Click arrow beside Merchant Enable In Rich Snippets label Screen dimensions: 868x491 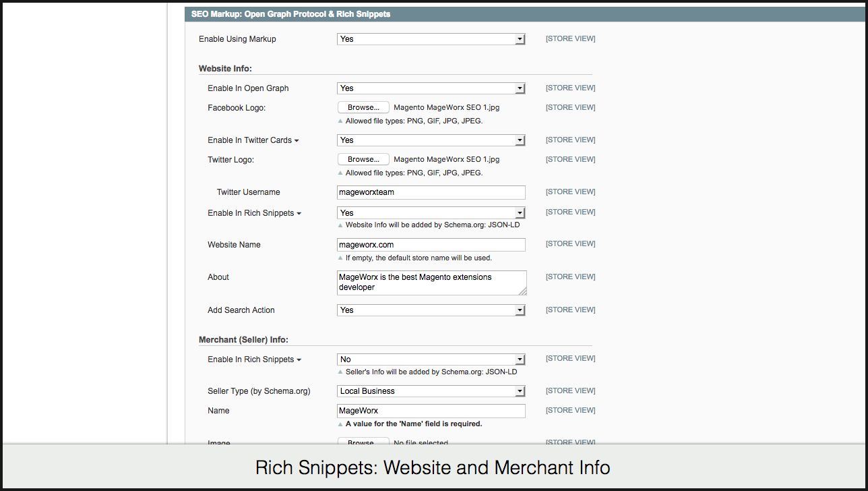[x=299, y=360]
